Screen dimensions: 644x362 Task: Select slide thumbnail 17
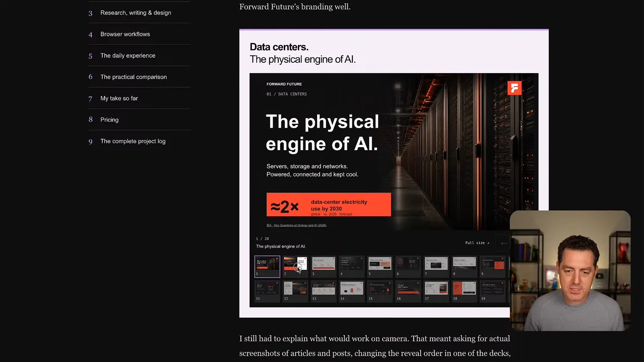[x=436, y=291]
